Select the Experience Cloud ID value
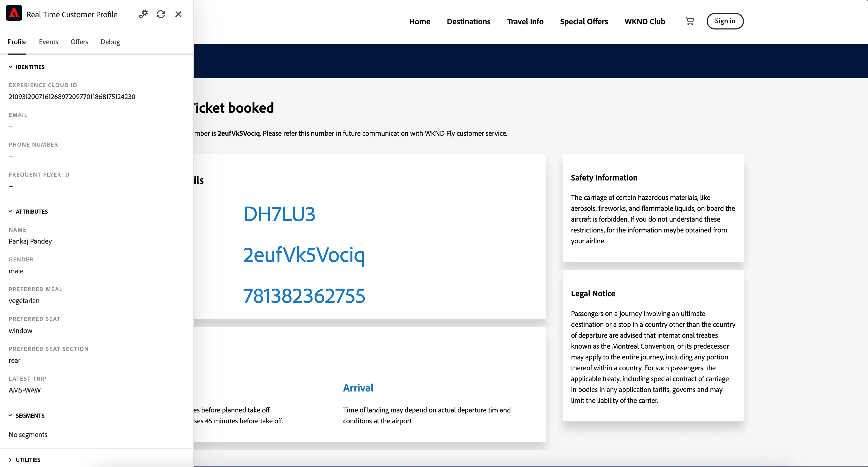 point(72,97)
